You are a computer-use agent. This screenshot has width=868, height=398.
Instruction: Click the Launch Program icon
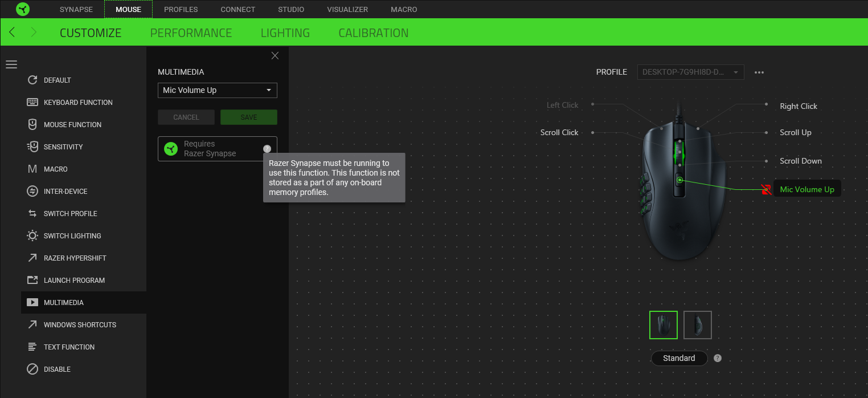point(32,280)
